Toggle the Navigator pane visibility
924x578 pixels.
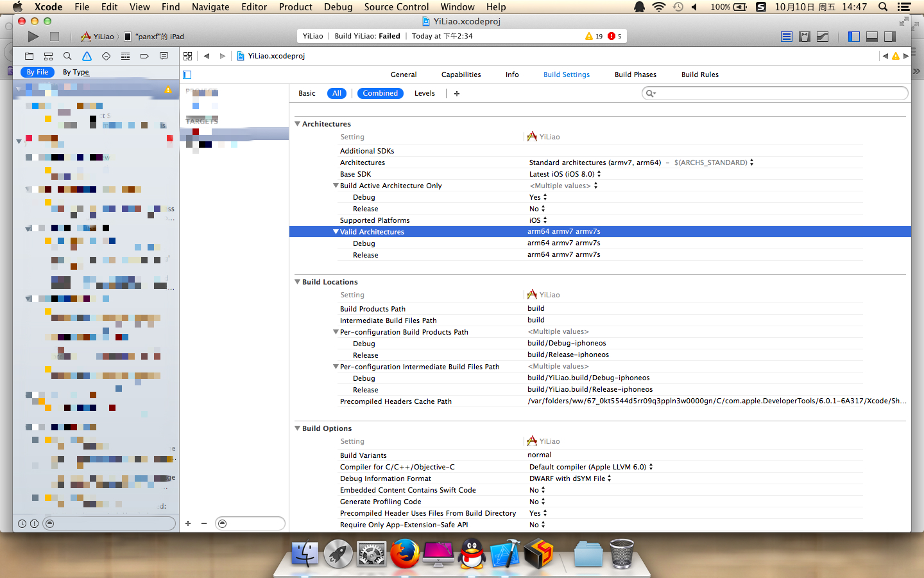853,37
